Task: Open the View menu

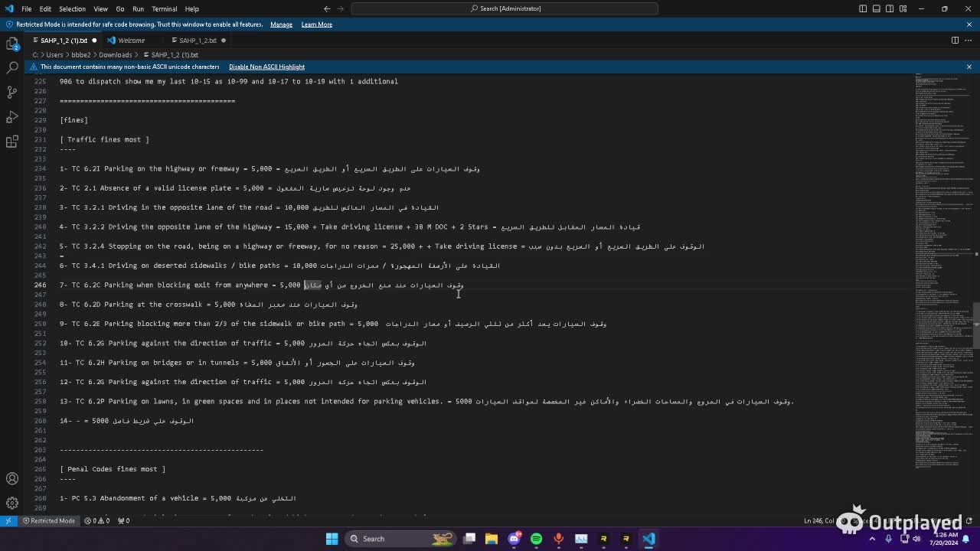Action: click(x=100, y=8)
